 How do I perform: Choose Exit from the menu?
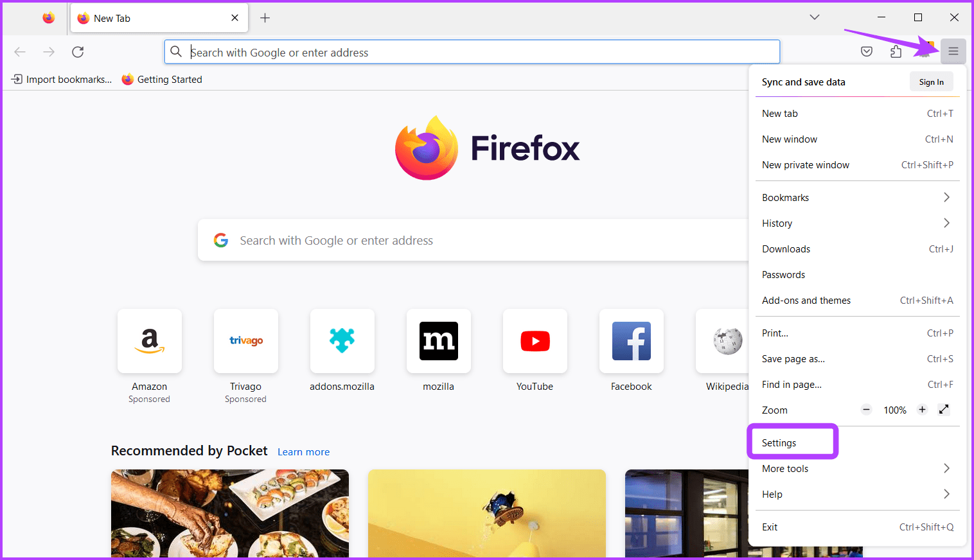[x=858, y=527]
